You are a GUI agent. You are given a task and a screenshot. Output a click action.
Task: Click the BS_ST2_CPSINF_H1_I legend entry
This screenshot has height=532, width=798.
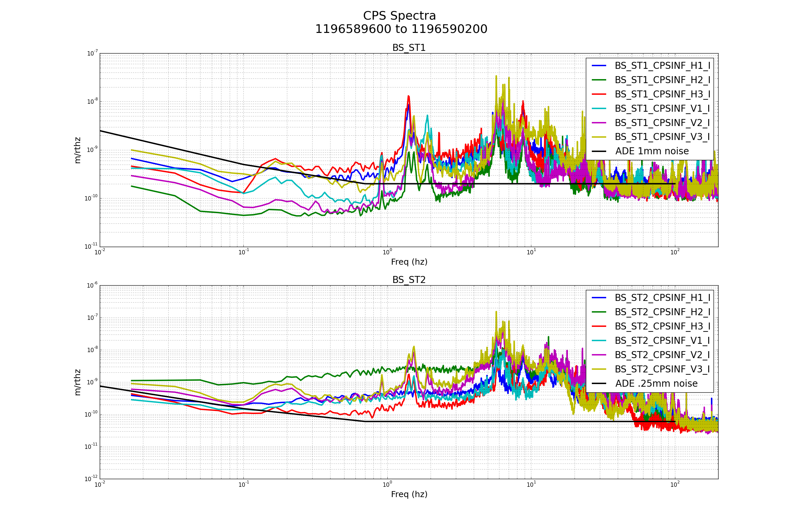tap(662, 298)
